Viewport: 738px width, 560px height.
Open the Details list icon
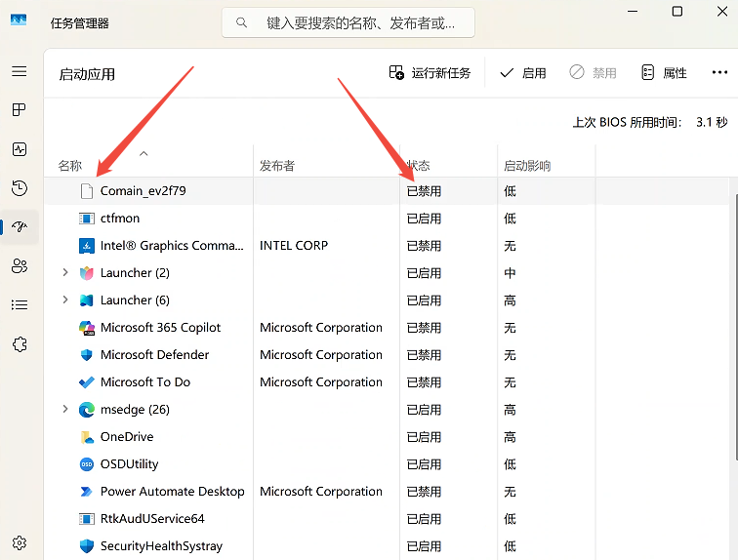coord(20,305)
